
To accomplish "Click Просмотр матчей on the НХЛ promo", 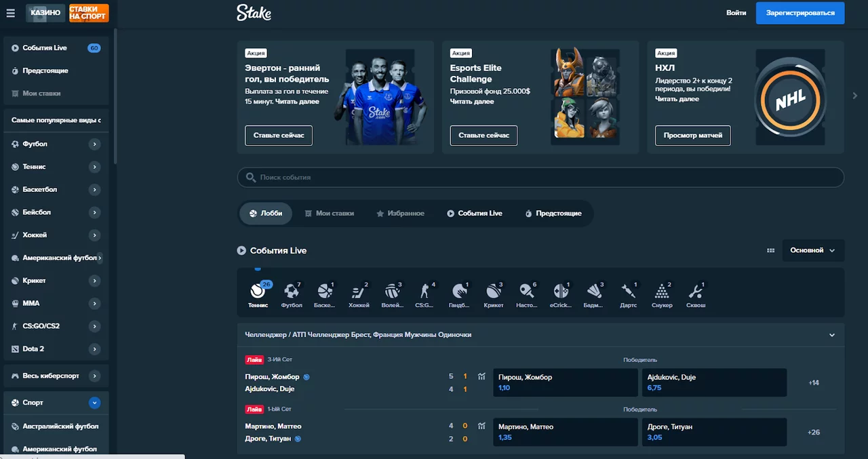I will [x=692, y=136].
